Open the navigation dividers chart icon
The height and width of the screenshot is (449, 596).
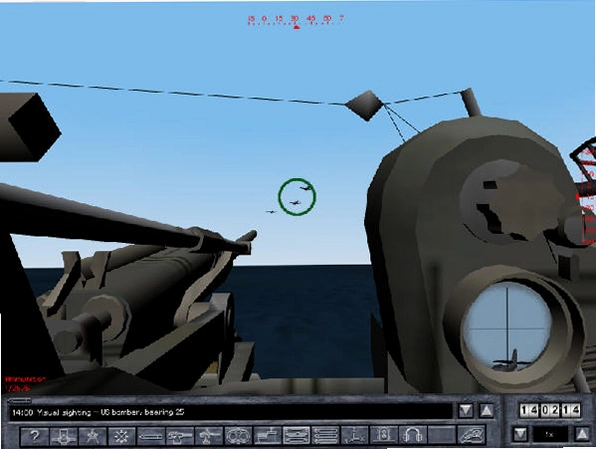tap(93, 436)
